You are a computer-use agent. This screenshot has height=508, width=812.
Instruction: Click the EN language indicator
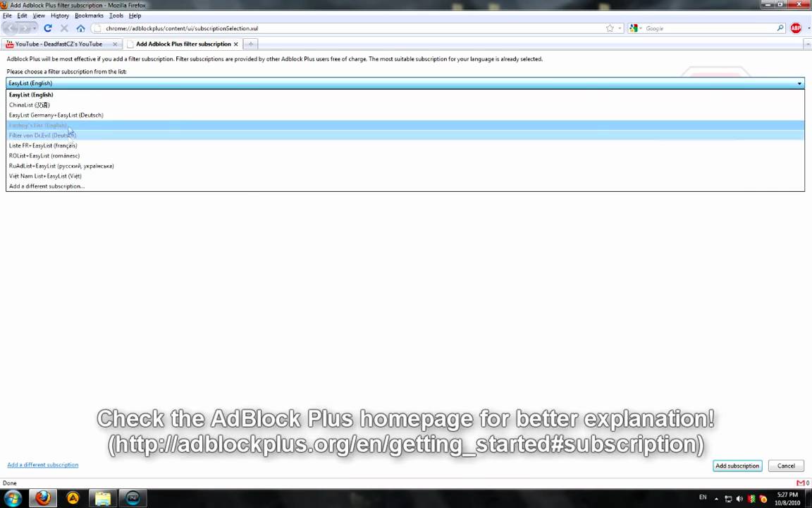(x=703, y=497)
